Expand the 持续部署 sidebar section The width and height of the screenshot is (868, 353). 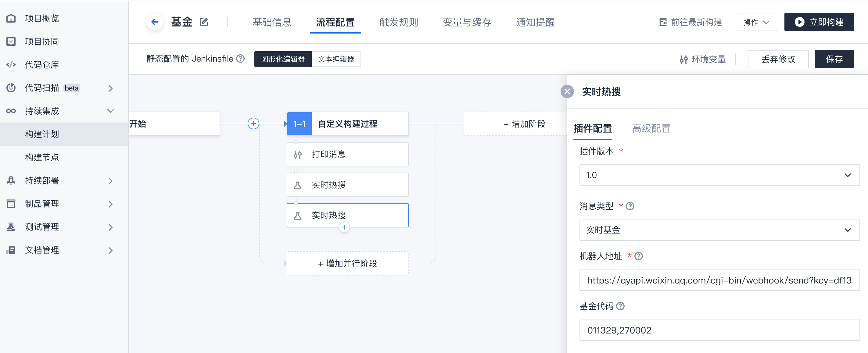click(110, 181)
